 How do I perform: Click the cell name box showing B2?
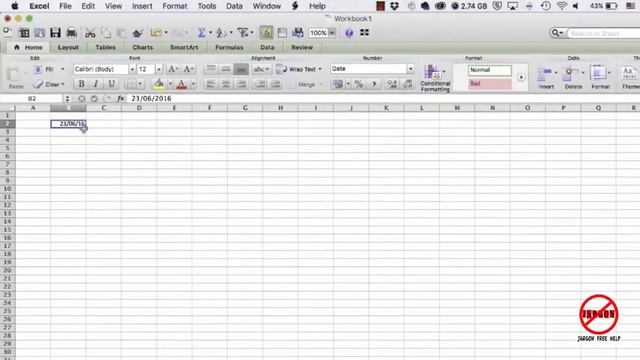coord(32,98)
